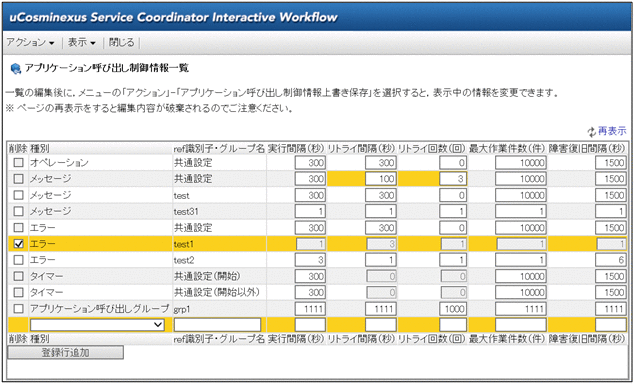Click 実行間隔 field of オペレーション row
The height and width of the screenshot is (384, 634).
[x=310, y=163]
